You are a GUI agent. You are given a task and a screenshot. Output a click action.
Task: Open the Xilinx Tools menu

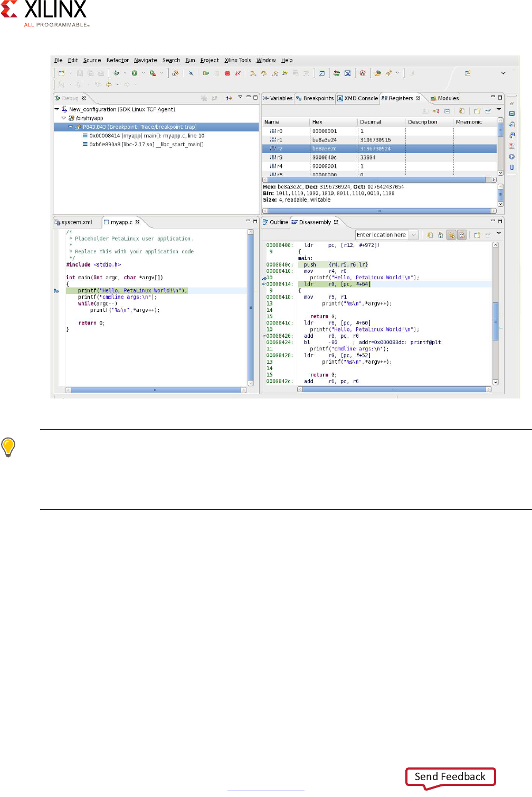pos(237,60)
